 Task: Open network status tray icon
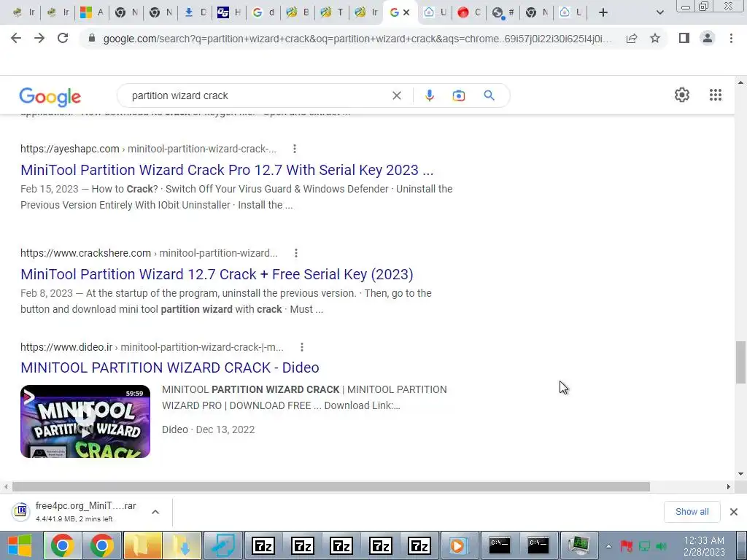pos(644,546)
